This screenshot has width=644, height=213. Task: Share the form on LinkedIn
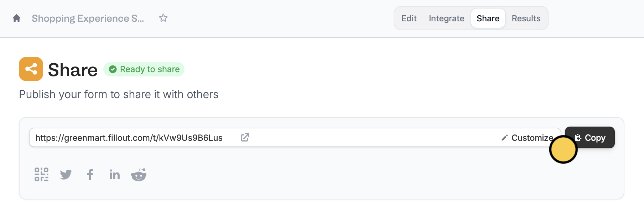pyautogui.click(x=114, y=175)
